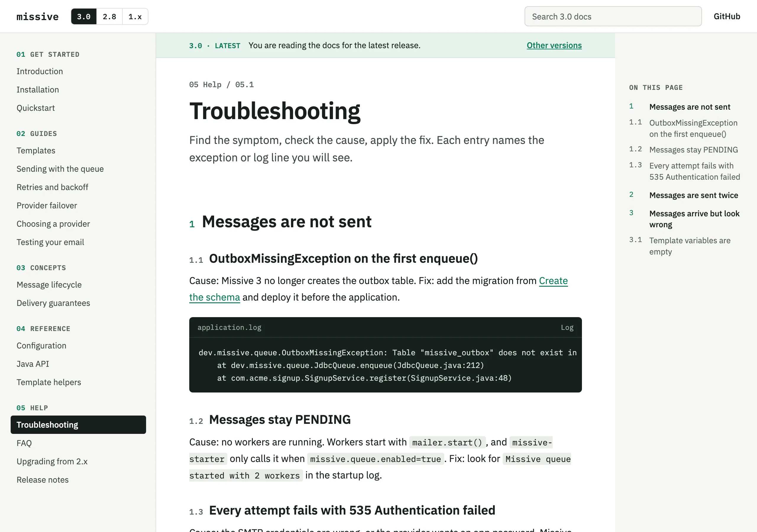This screenshot has width=757, height=532.
Task: Jump to OutboxMissingException entry in page outline
Action: [693, 129]
